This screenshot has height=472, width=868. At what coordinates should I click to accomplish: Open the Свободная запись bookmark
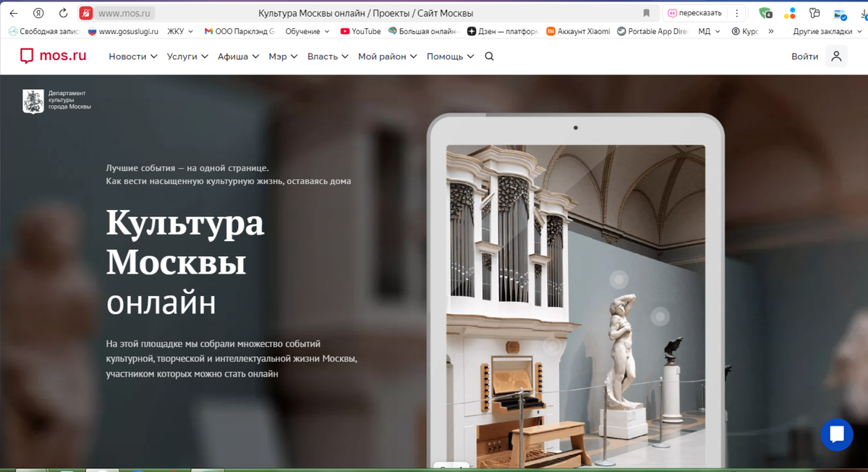coord(44,31)
